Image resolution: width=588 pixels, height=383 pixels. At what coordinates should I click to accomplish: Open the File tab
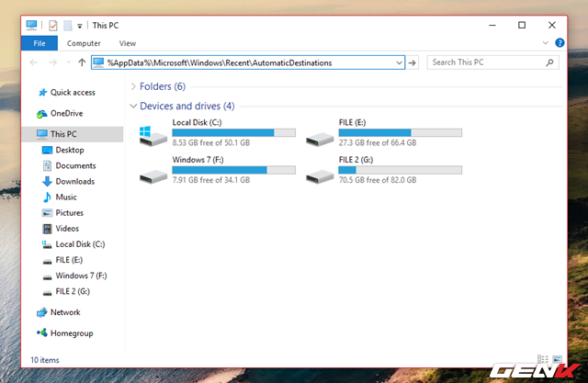pyautogui.click(x=40, y=43)
